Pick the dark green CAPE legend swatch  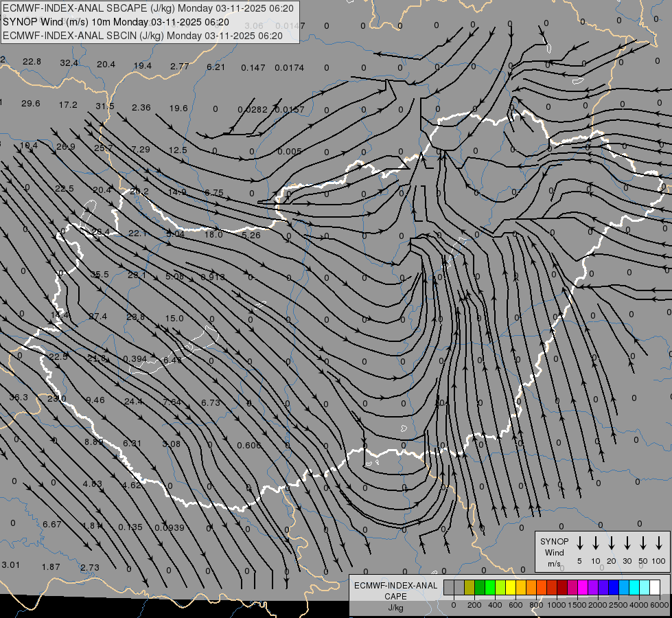pyautogui.click(x=480, y=587)
